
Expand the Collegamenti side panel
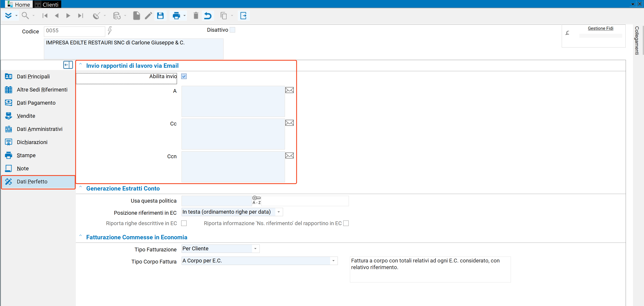pyautogui.click(x=637, y=40)
